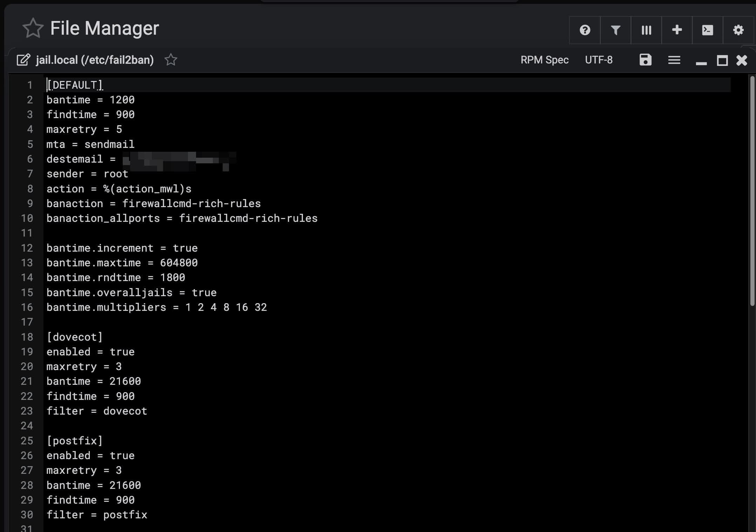Click the bantime.increment = true line
756x532 pixels.
point(122,248)
